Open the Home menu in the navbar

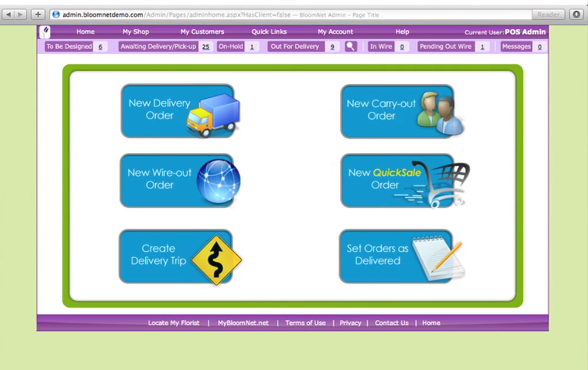[86, 32]
